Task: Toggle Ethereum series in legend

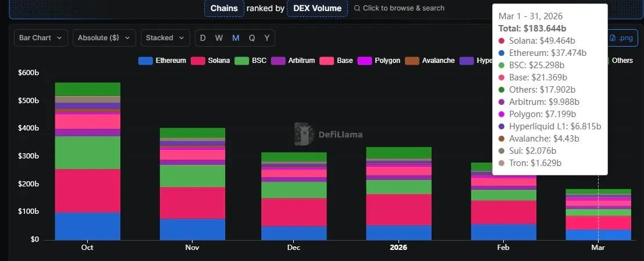Action: pos(163,61)
